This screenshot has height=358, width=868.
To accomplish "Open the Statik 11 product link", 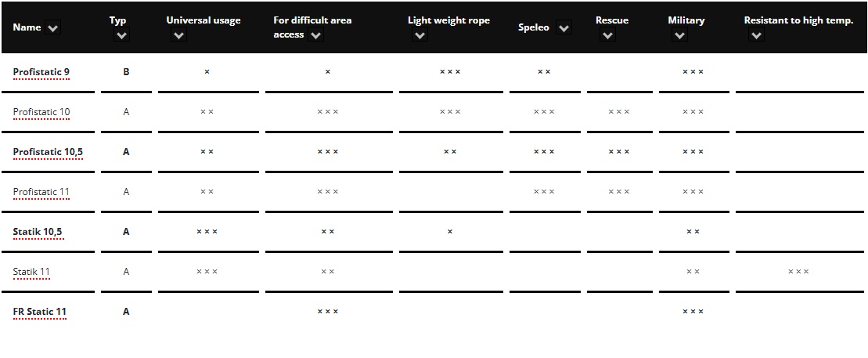I will click(31, 272).
